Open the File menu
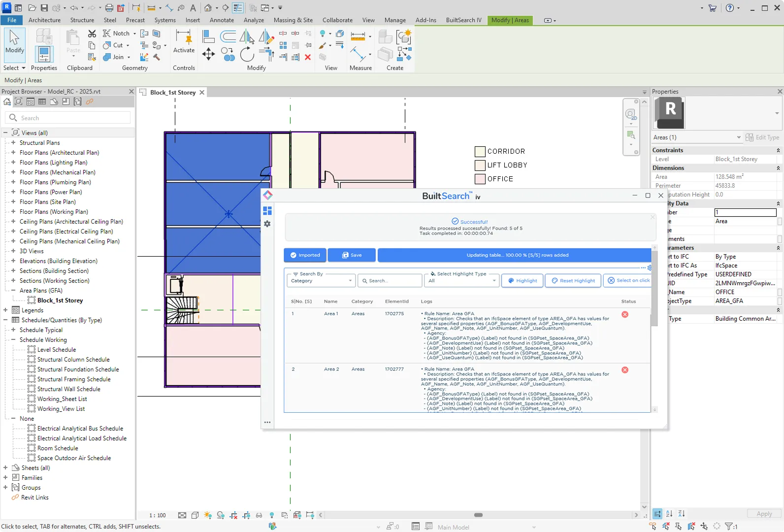 point(12,20)
